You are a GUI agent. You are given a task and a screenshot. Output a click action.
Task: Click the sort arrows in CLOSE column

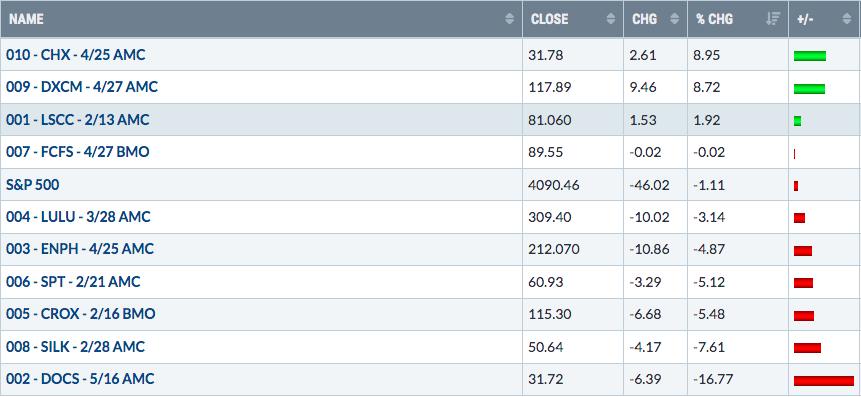pyautogui.click(x=611, y=19)
